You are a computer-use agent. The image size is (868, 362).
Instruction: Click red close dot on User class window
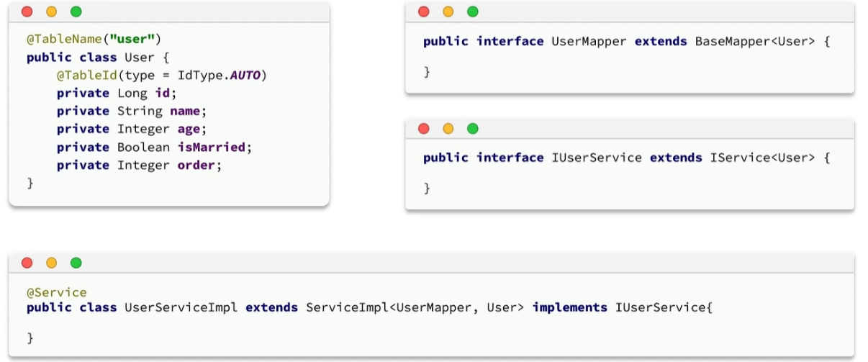[x=27, y=12]
